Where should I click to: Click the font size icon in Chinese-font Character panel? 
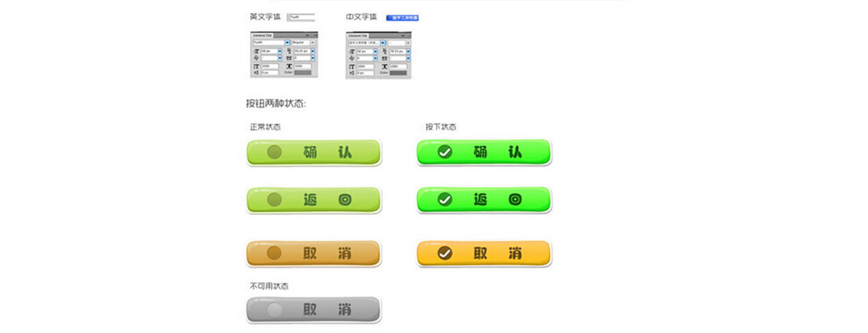(x=352, y=52)
